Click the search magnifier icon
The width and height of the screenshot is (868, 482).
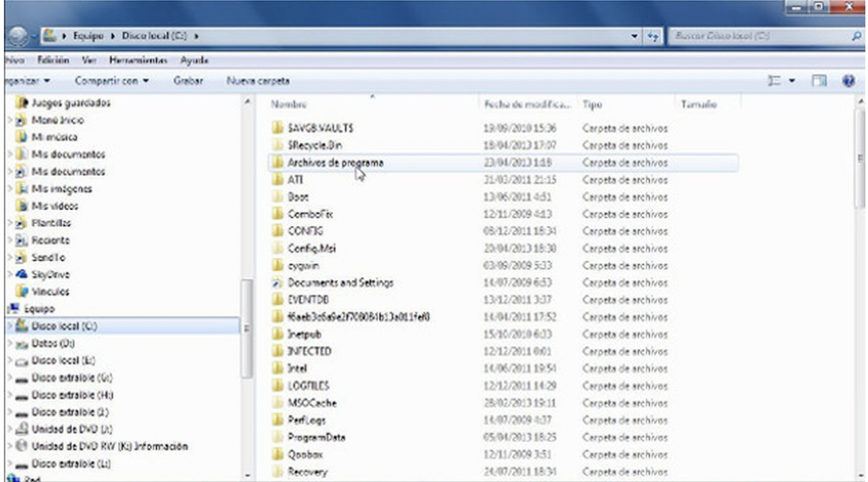pos(856,35)
